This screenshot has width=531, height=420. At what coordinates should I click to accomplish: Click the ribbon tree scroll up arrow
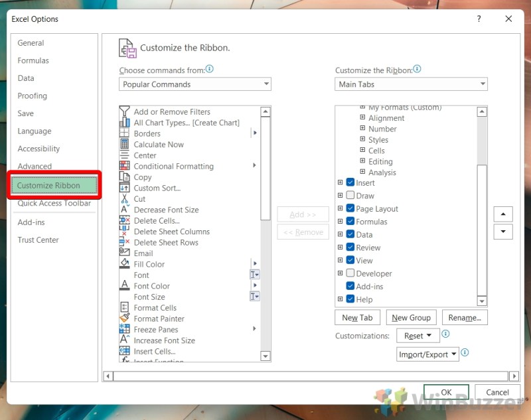tap(482, 111)
